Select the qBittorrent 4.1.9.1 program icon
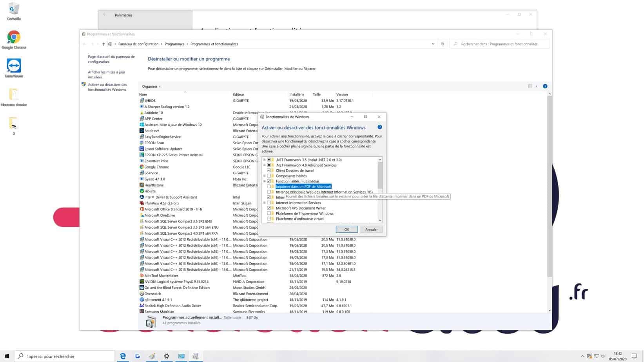Image resolution: width=644 pixels, height=362 pixels. (142, 300)
